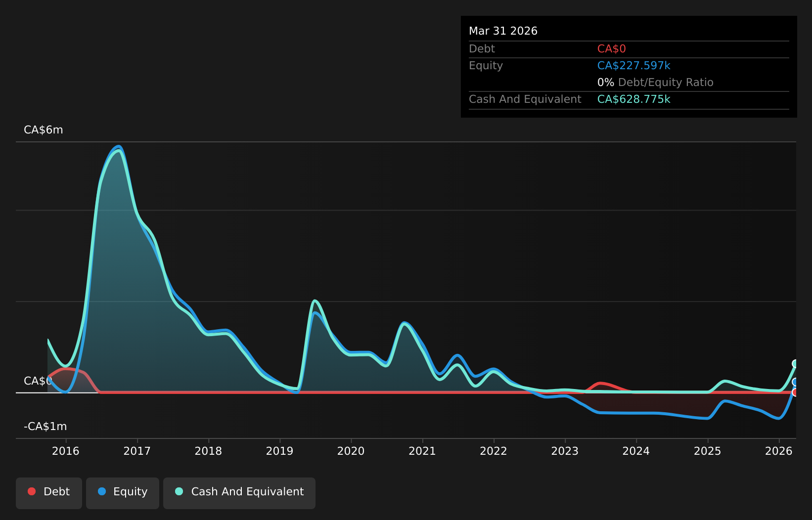This screenshot has width=812, height=520.
Task: Select the red Debt endpoint marker
Action: pos(796,392)
